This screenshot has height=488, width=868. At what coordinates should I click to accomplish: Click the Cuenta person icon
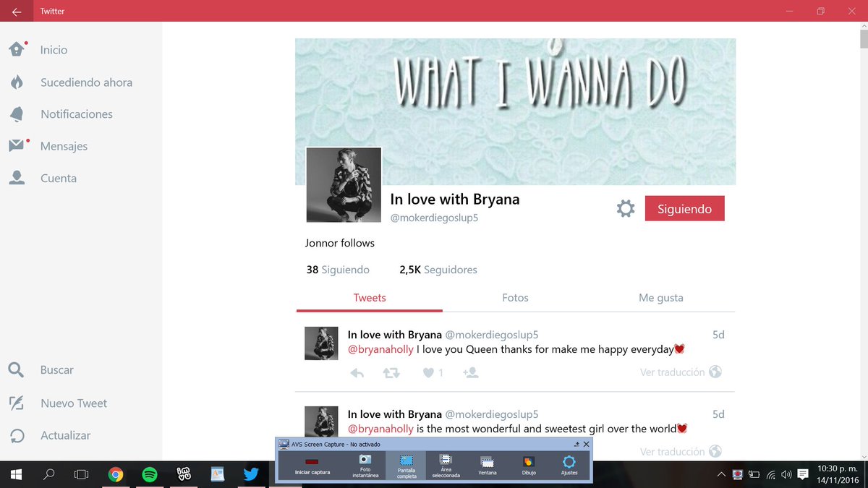[17, 178]
